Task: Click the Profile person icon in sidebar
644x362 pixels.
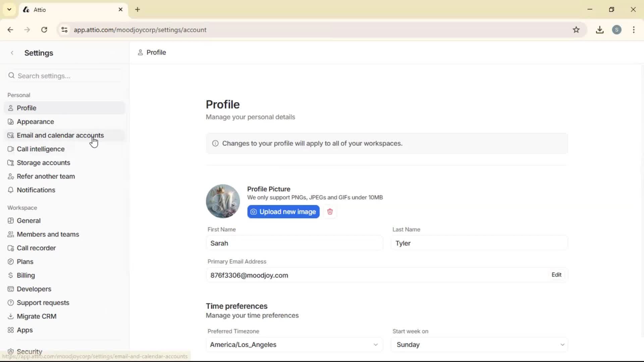Action: 11,108
